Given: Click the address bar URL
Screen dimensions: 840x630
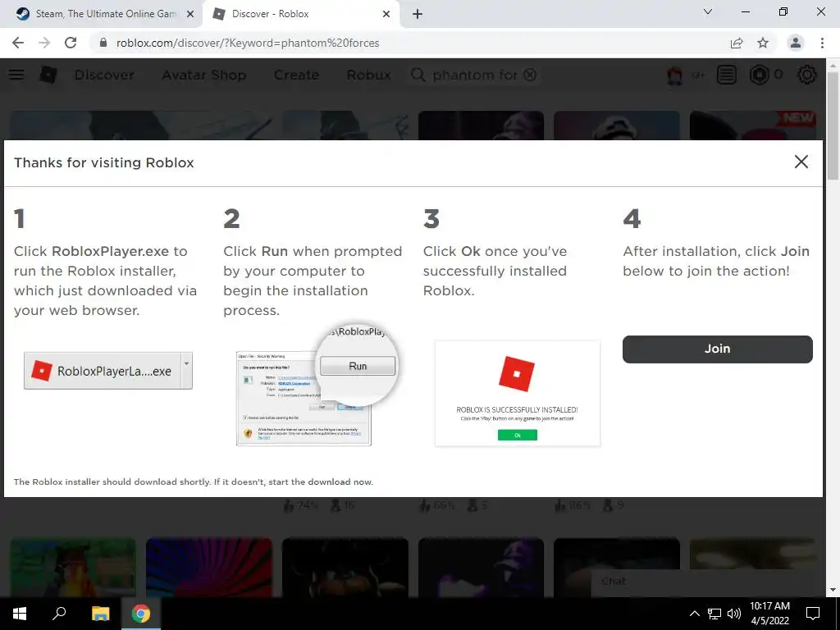Looking at the screenshot, I should coord(248,43).
